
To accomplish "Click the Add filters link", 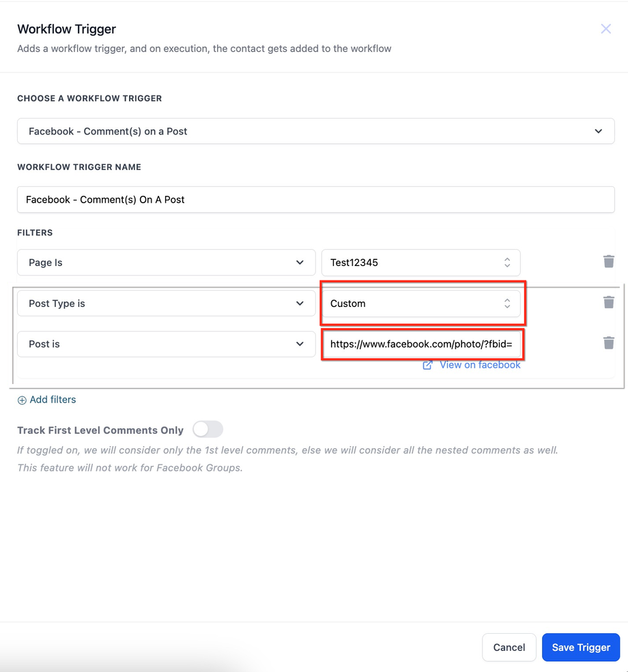I will tap(53, 399).
